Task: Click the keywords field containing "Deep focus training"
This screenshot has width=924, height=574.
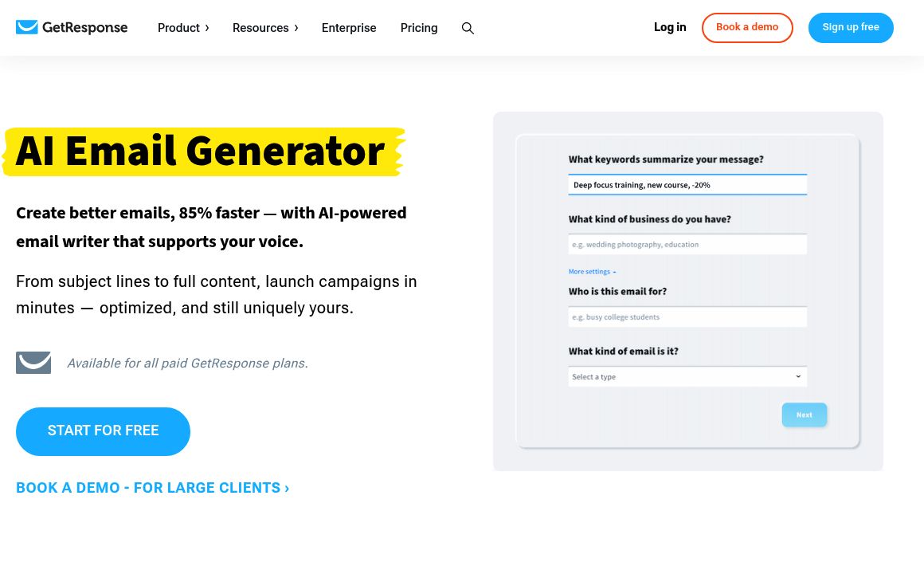Action: point(687,184)
